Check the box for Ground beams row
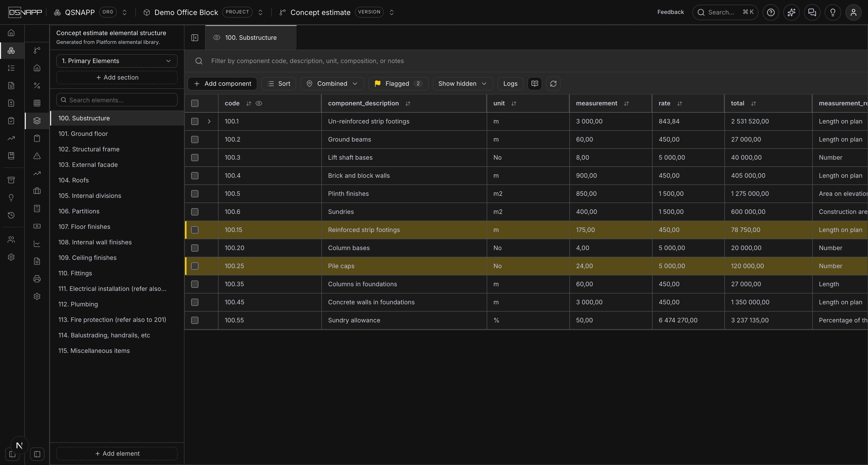 pyautogui.click(x=195, y=139)
